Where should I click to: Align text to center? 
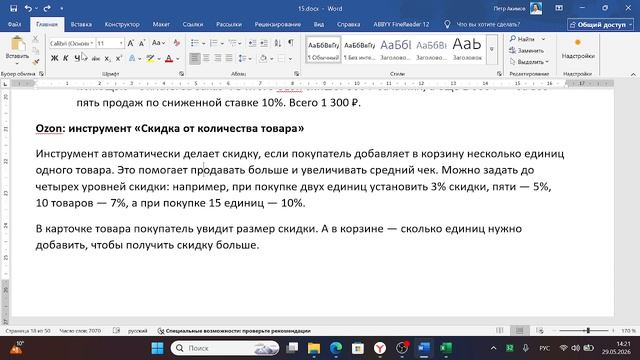tap(206, 59)
